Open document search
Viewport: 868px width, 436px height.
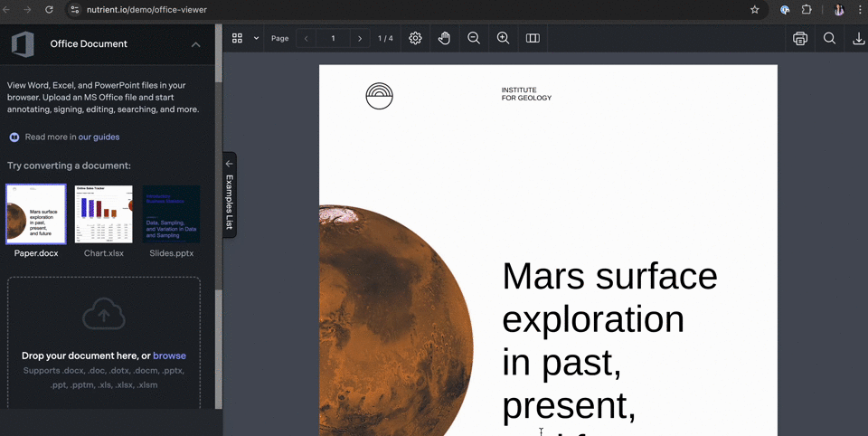pos(829,38)
